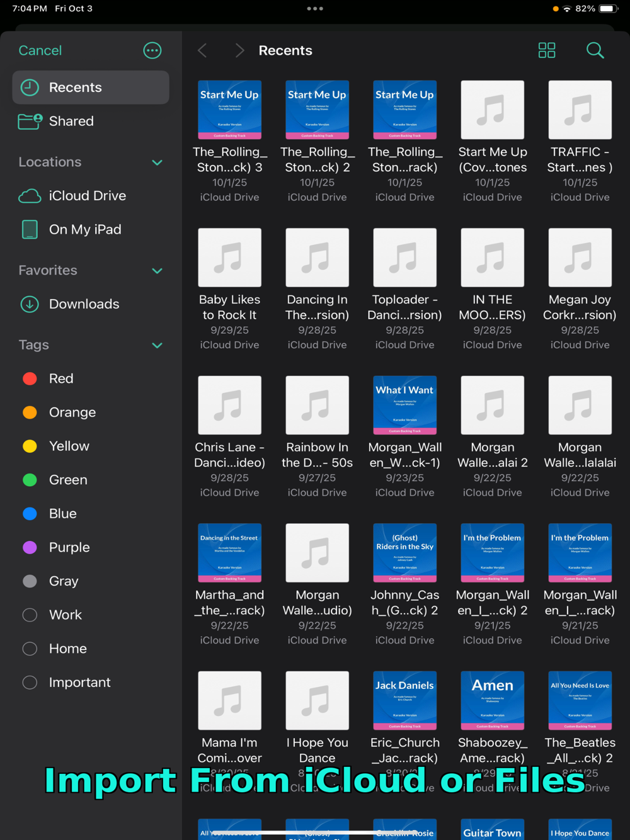Select Johnny_Cash_(G...ck) 2 file

tap(404, 585)
